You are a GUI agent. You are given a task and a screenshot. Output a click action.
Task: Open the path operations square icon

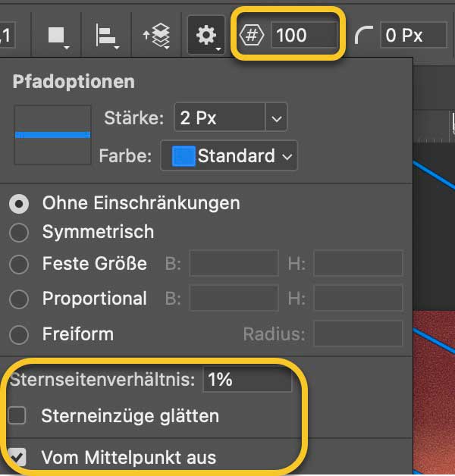pos(58,36)
